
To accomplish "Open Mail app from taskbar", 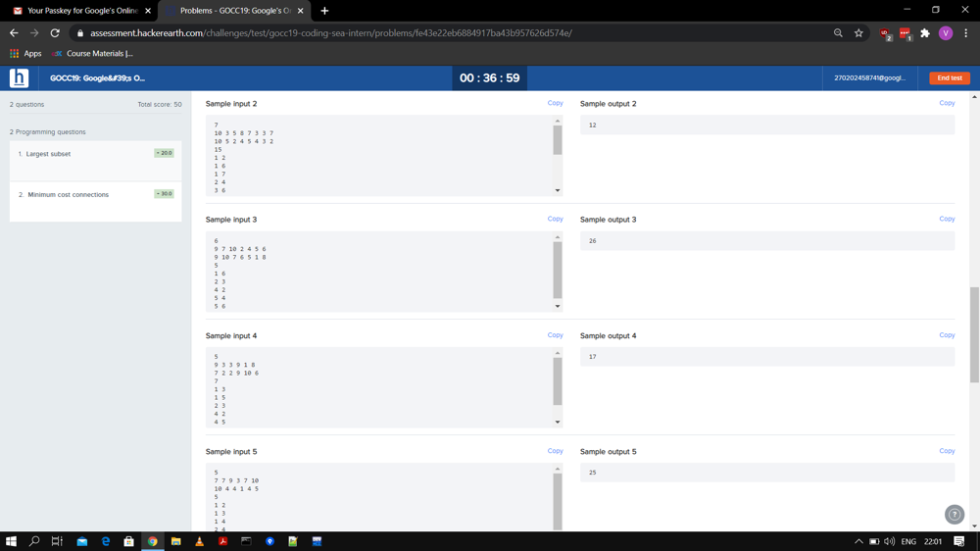I will click(x=82, y=541).
